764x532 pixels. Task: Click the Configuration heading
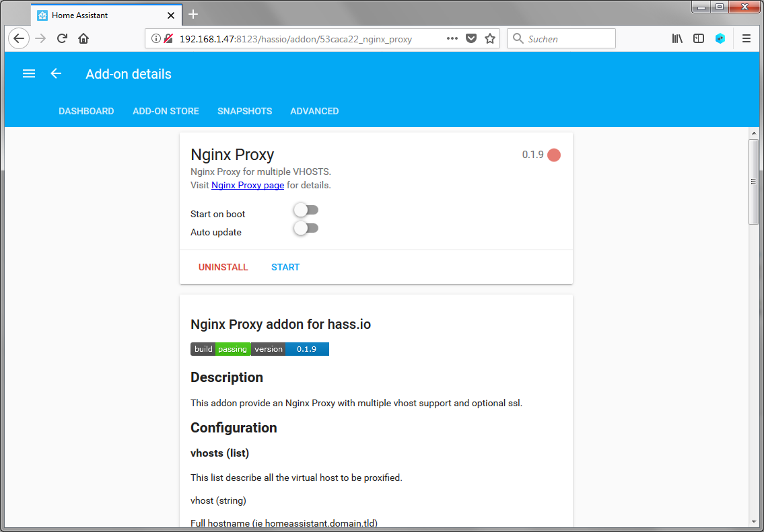234,427
